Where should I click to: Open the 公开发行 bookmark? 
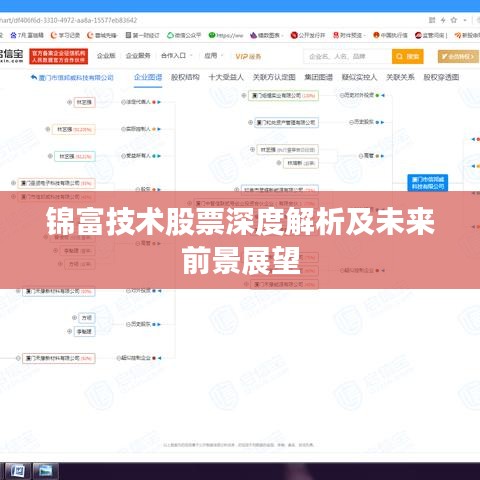(x=308, y=35)
